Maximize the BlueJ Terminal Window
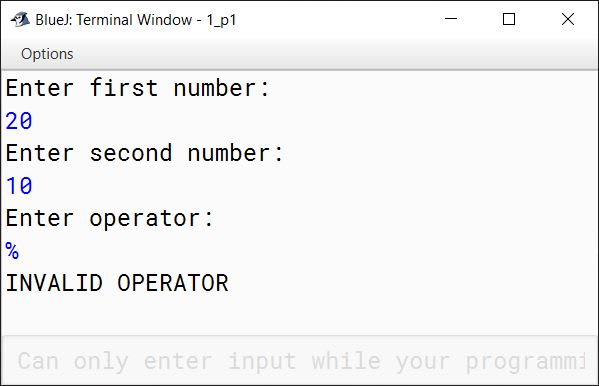 (509, 19)
